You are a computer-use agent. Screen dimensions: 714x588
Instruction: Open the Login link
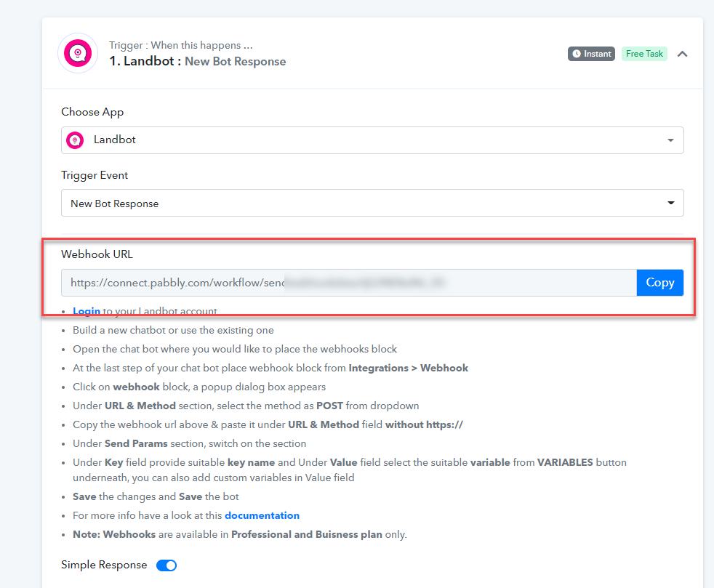coord(87,311)
